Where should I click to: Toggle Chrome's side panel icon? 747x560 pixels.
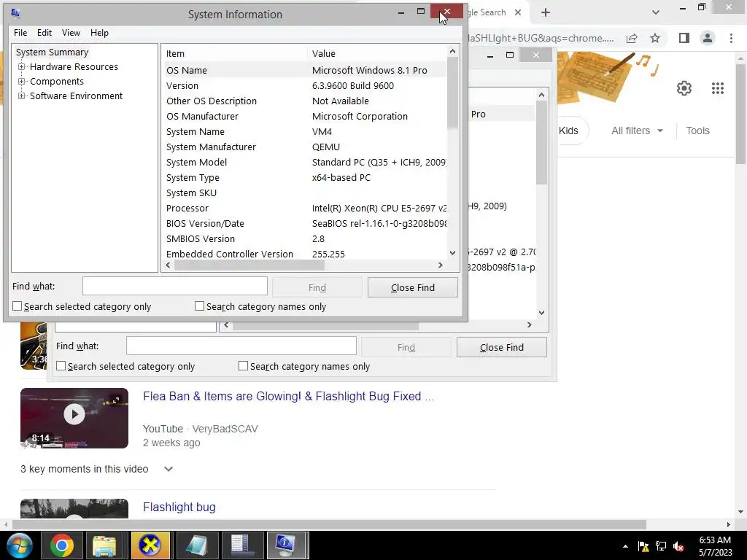(x=684, y=38)
